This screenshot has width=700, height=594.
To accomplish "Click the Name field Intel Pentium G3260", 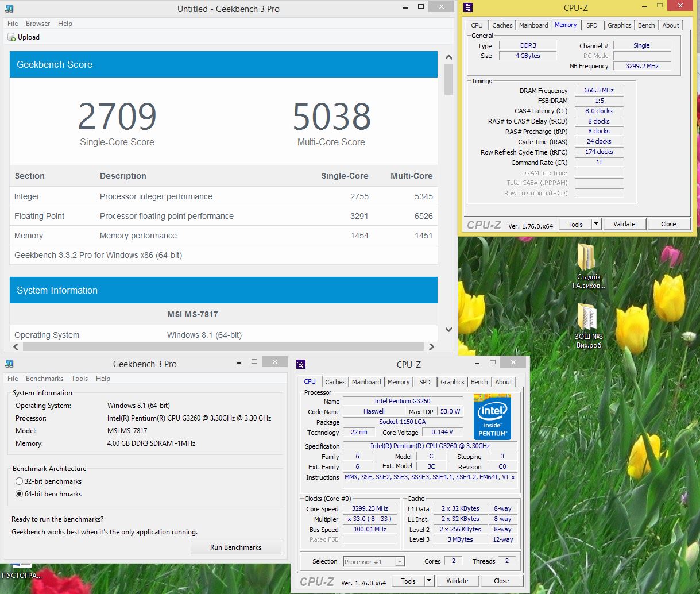I will pos(403,401).
